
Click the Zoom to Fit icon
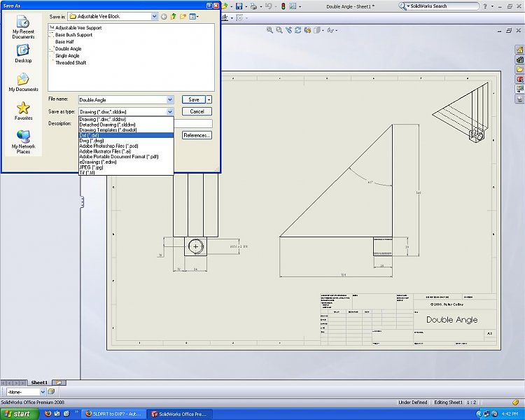pyautogui.click(x=269, y=30)
